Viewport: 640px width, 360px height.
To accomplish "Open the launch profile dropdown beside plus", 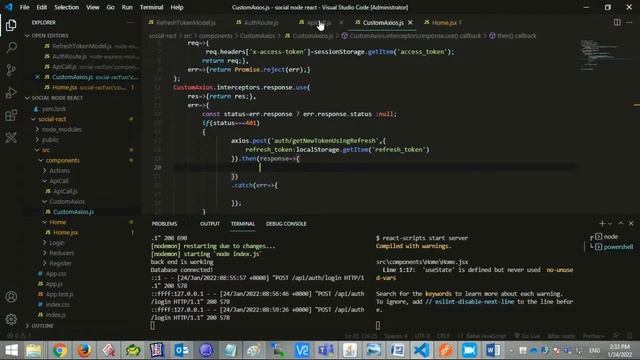I will pyautogui.click(x=610, y=224).
